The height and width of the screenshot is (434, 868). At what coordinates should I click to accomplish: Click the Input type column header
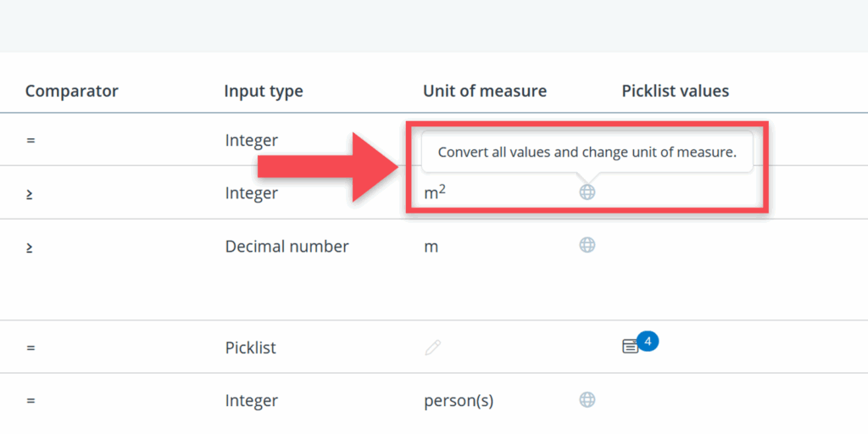click(x=263, y=91)
